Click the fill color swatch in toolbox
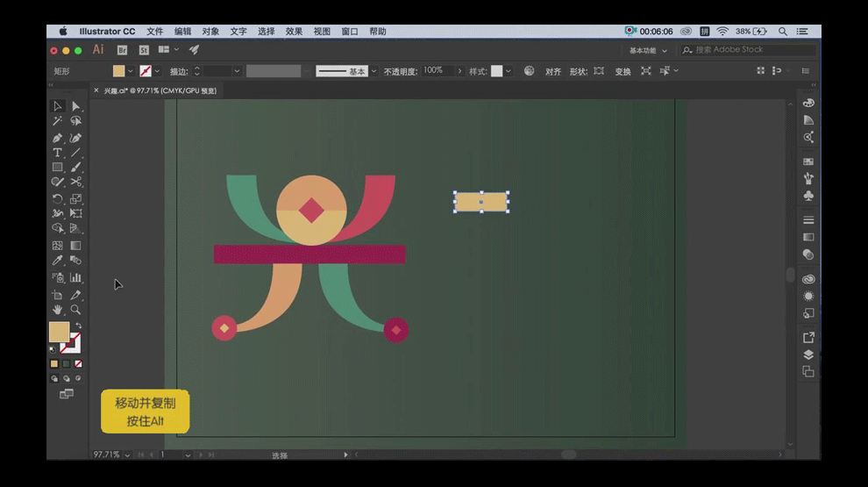Viewport: 868px width, 487px height. 58,332
